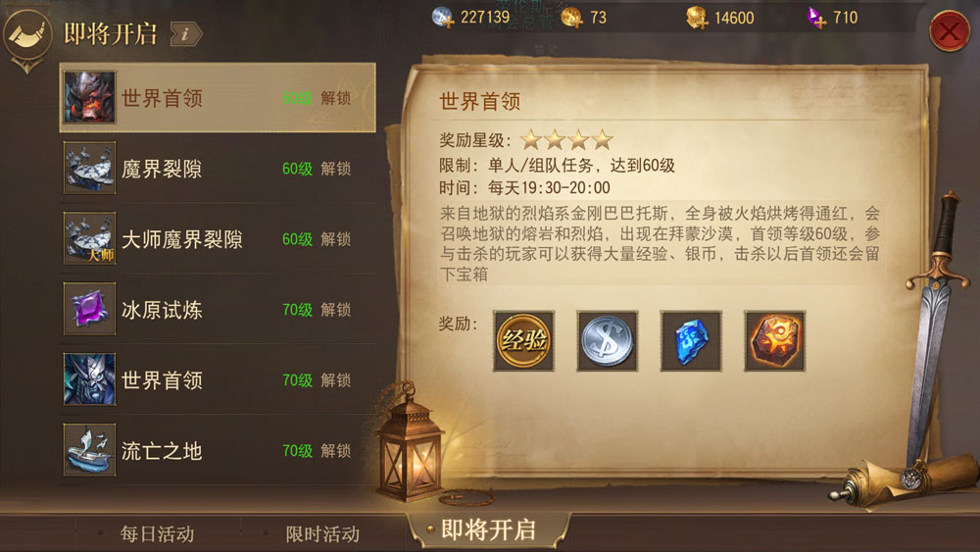Open the 即将开启 bottom tab

tap(489, 530)
